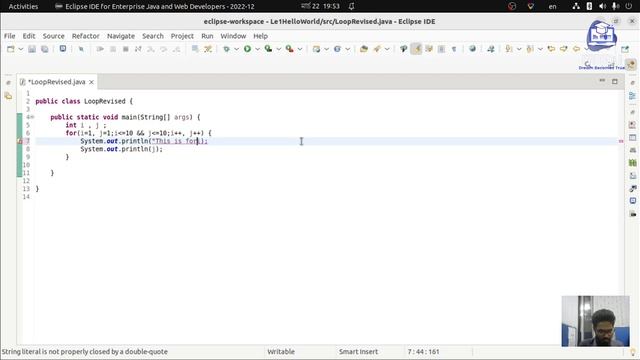Click the error marker on line 7
Image resolution: width=640 pixels, height=360 pixels.
20,141
